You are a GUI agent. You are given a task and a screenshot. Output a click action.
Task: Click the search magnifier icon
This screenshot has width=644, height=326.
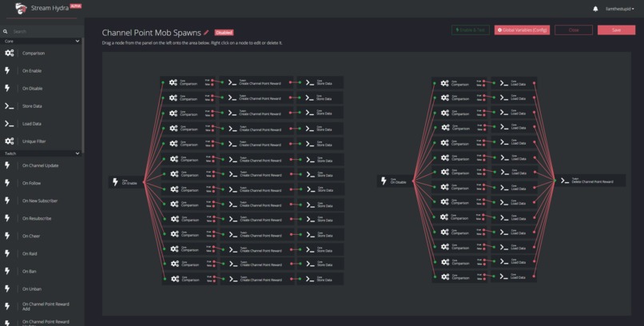click(x=6, y=31)
